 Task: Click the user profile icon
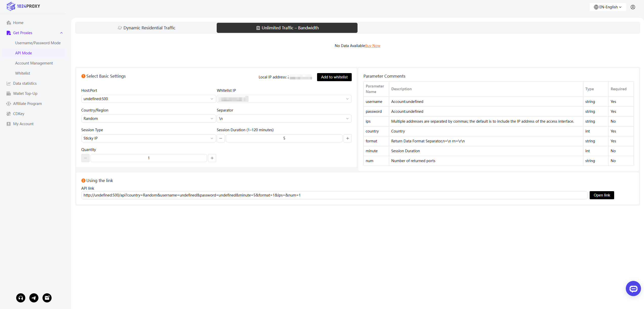633,7
